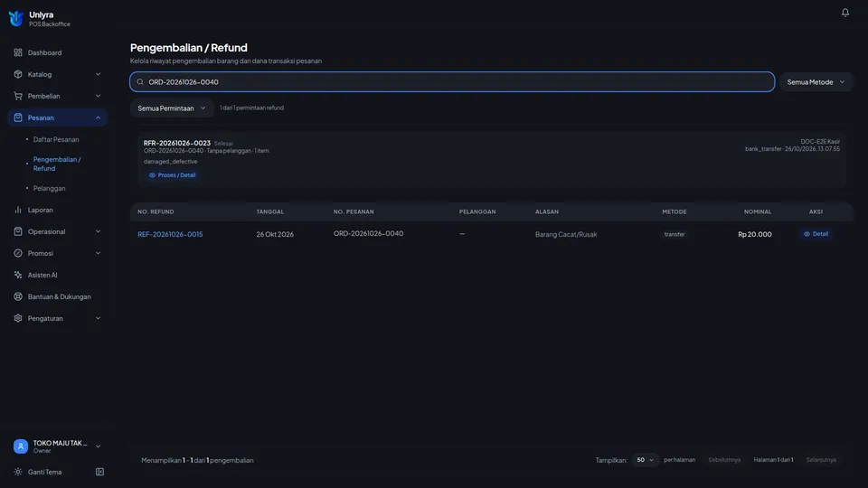868x488 pixels.
Task: Click the Operasional icon
Action: [18, 231]
